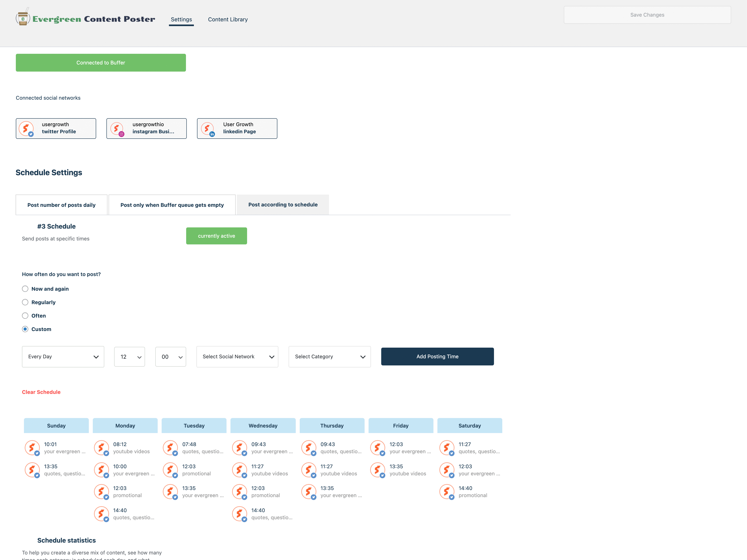
Task: Expand Select Social Network dropdown
Action: coord(237,357)
